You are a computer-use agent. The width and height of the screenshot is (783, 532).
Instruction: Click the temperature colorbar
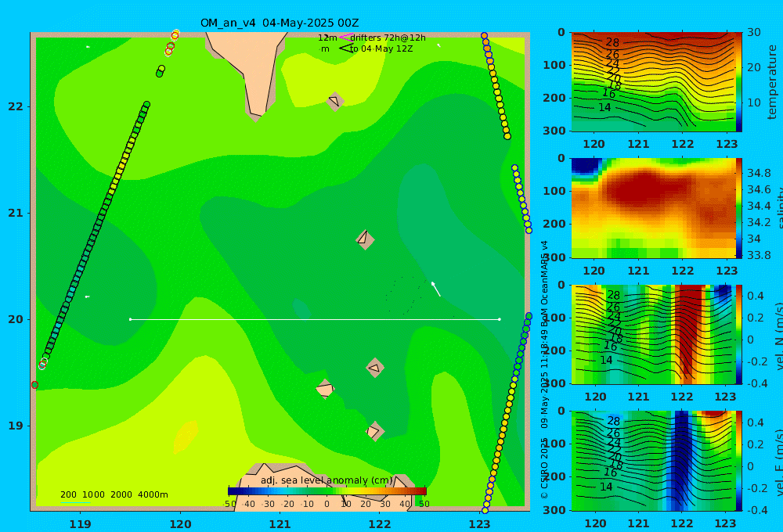739,82
